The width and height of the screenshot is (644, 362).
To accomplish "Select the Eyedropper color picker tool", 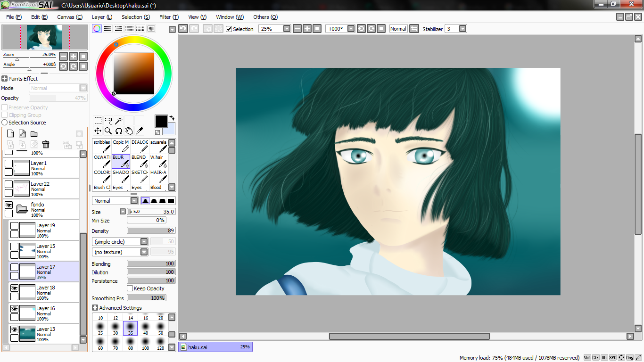I will tap(139, 131).
